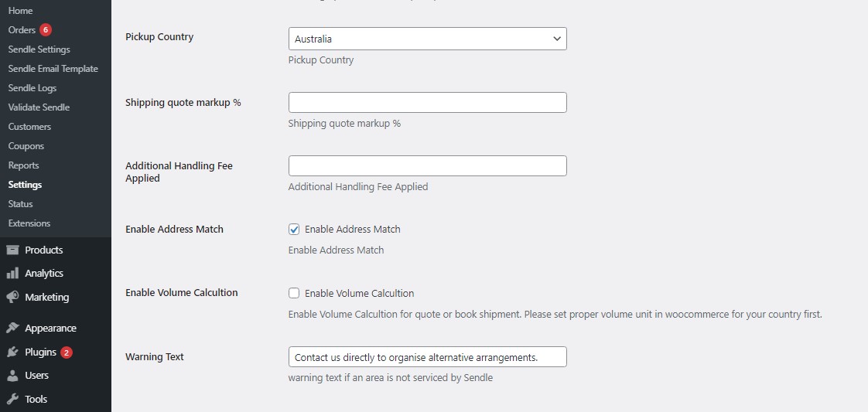Image resolution: width=868 pixels, height=412 pixels.
Task: Open Sendle Logs from sidebar
Action: 32,88
